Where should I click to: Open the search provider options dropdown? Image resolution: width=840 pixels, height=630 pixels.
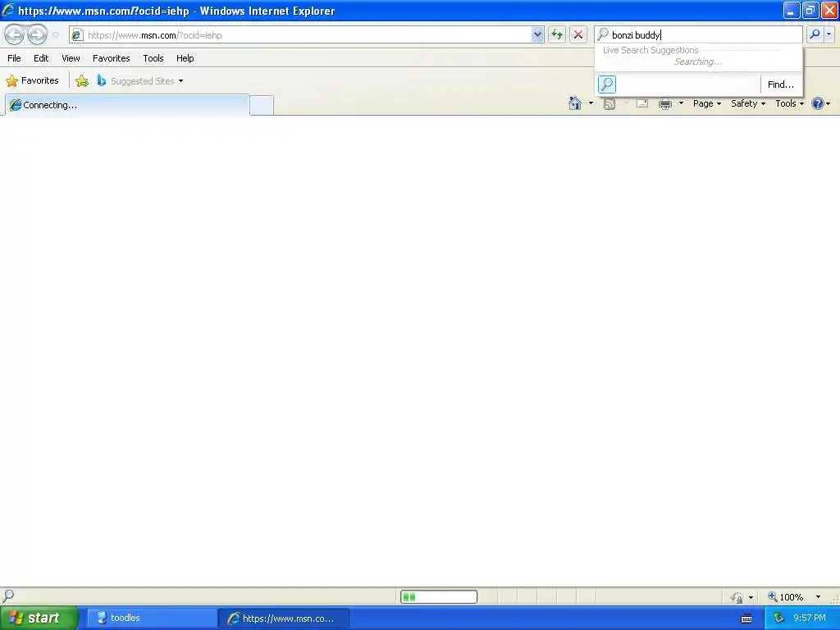point(829,34)
